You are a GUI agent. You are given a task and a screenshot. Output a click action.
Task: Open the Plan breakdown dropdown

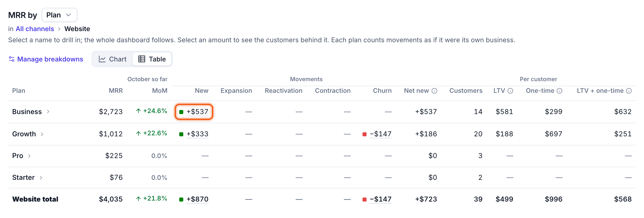point(59,15)
